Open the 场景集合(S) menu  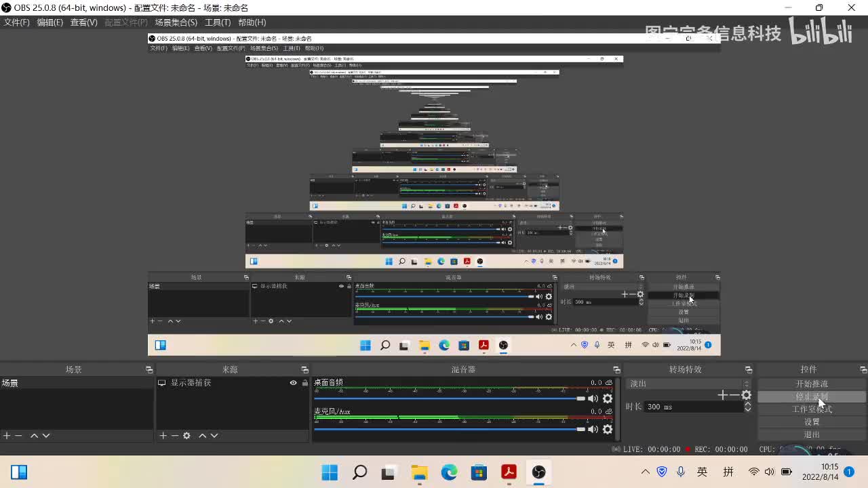pos(176,22)
